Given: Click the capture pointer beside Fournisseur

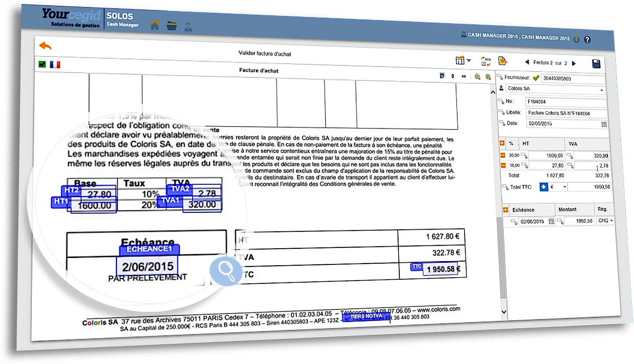Looking at the screenshot, I should [x=500, y=77].
